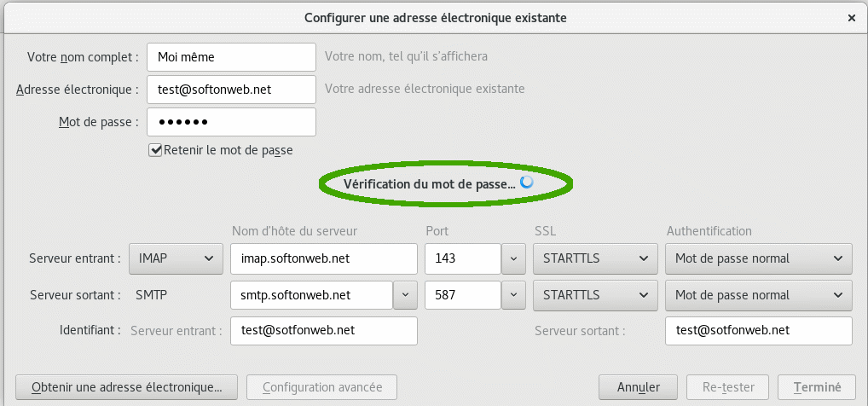Screen dimensions: 868x406
Task: Expand the outgoing port 587 dropdown arrow
Action: tap(512, 295)
